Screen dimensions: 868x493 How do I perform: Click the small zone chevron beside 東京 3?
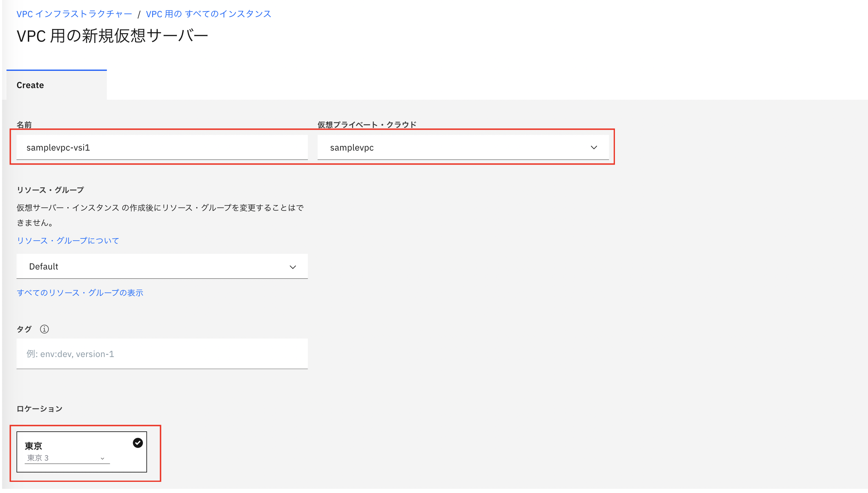point(102,458)
